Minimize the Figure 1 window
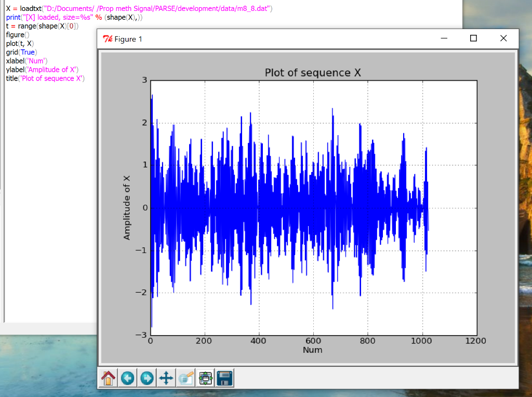532x397 pixels. tap(443, 38)
